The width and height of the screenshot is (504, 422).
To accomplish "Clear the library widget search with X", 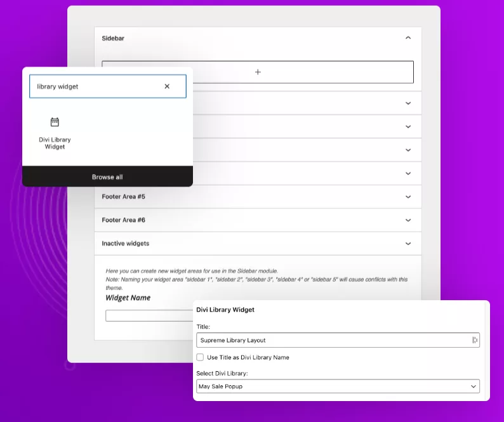I will click(167, 86).
